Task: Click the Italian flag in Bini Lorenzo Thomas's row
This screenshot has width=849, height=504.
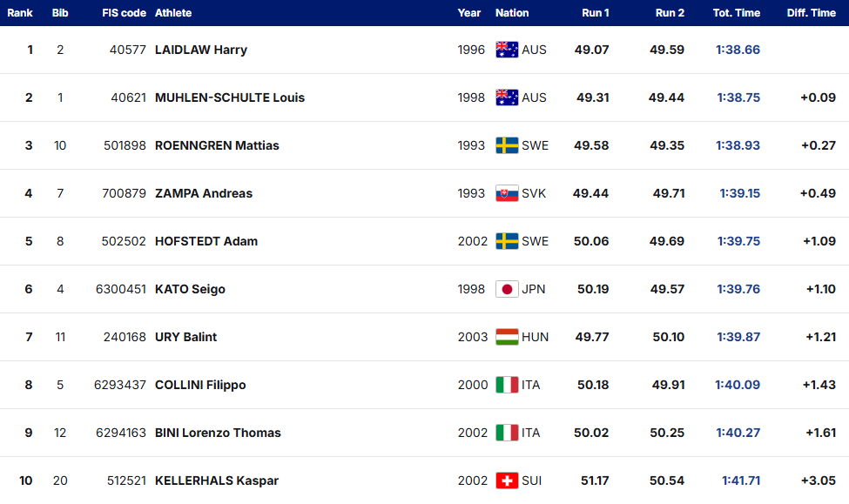Action: [507, 433]
